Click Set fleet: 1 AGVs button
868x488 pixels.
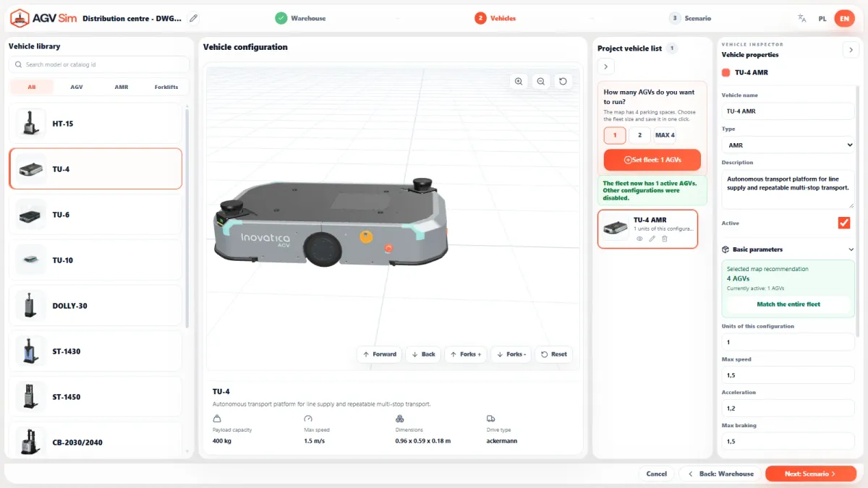pyautogui.click(x=652, y=159)
